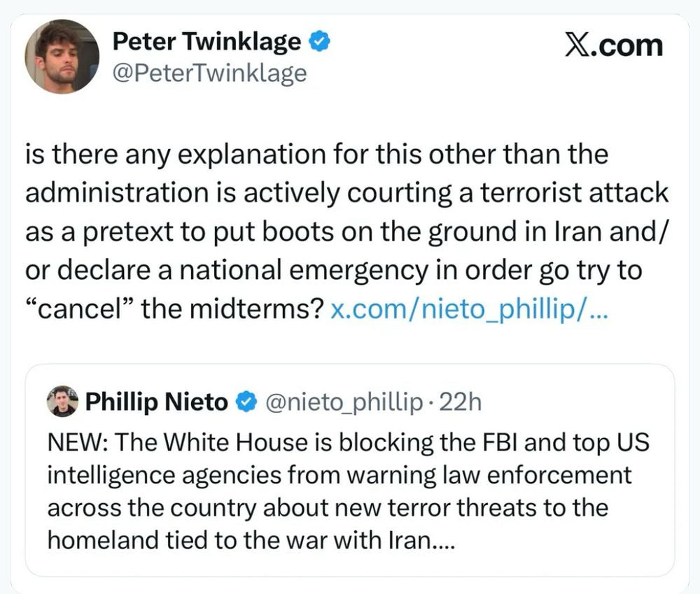Click "NEW:" at start of quoted tweet
The height and width of the screenshot is (594, 700).
point(76,443)
